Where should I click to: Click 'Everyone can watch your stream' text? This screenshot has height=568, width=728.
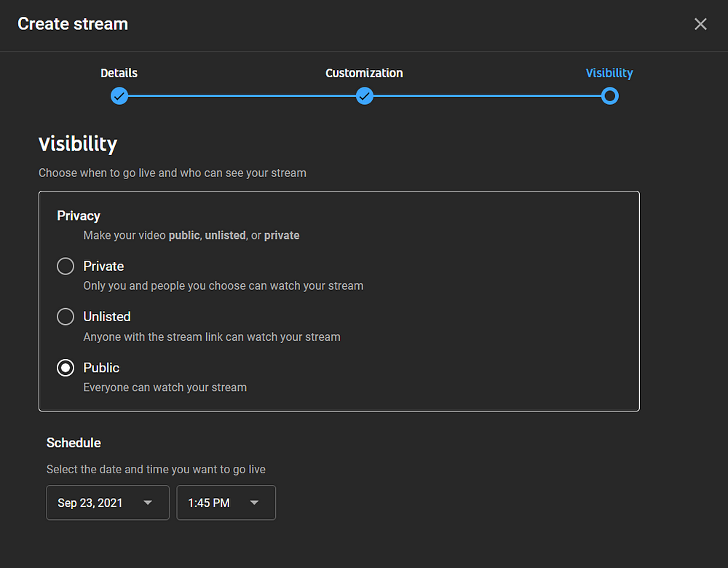[165, 387]
